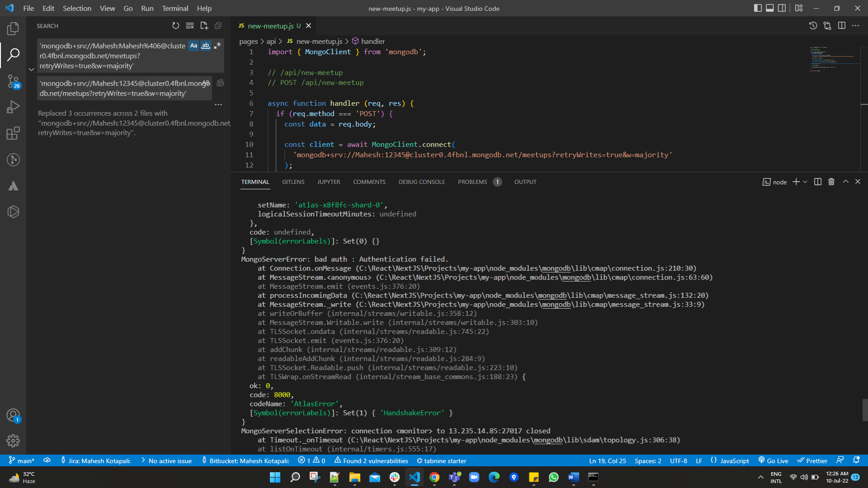Open the Explorer view in activity bar
Screen dimensions: 868x488
[x=13, y=29]
